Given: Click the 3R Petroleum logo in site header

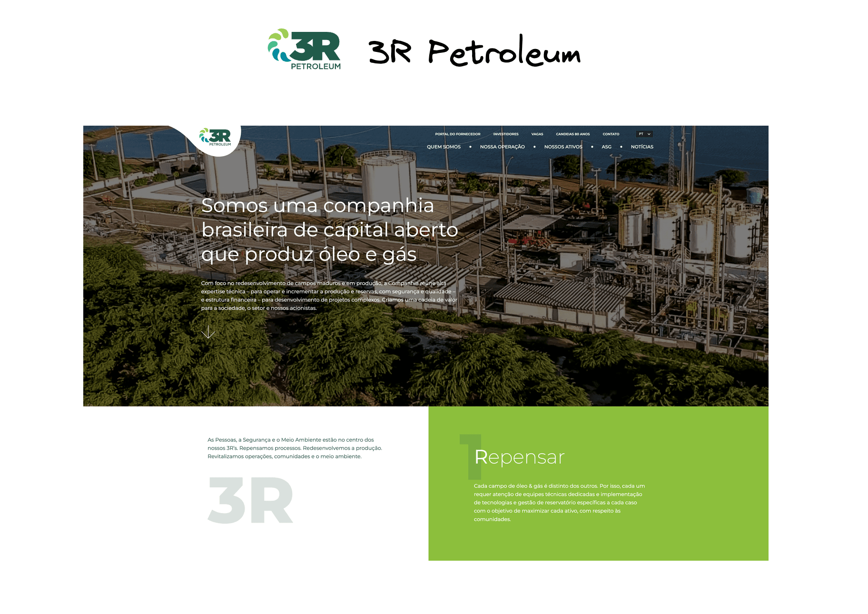Looking at the screenshot, I should point(216,137).
